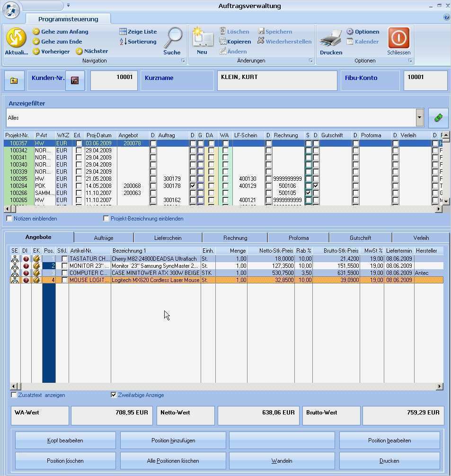Click the green pencil icon beside Anzeigefilter
Screen dimensions: 451x476
pos(437,117)
